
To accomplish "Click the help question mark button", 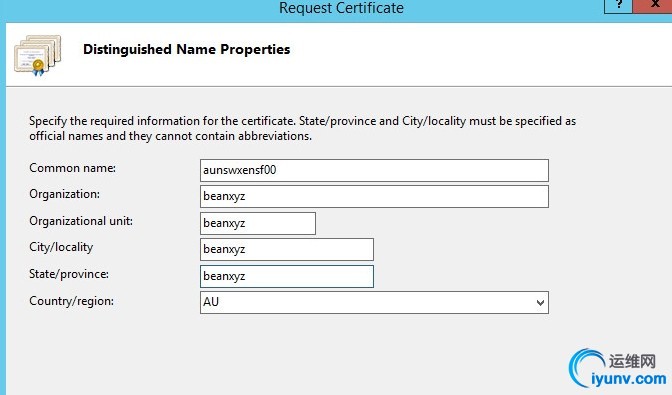I will (x=618, y=6).
